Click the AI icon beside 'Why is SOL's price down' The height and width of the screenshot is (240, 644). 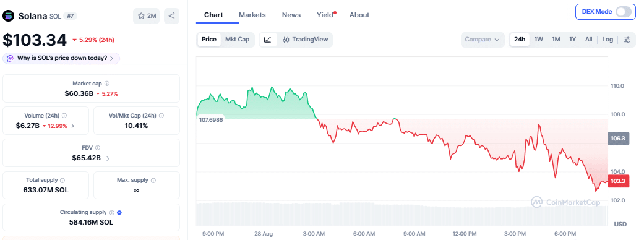point(11,58)
